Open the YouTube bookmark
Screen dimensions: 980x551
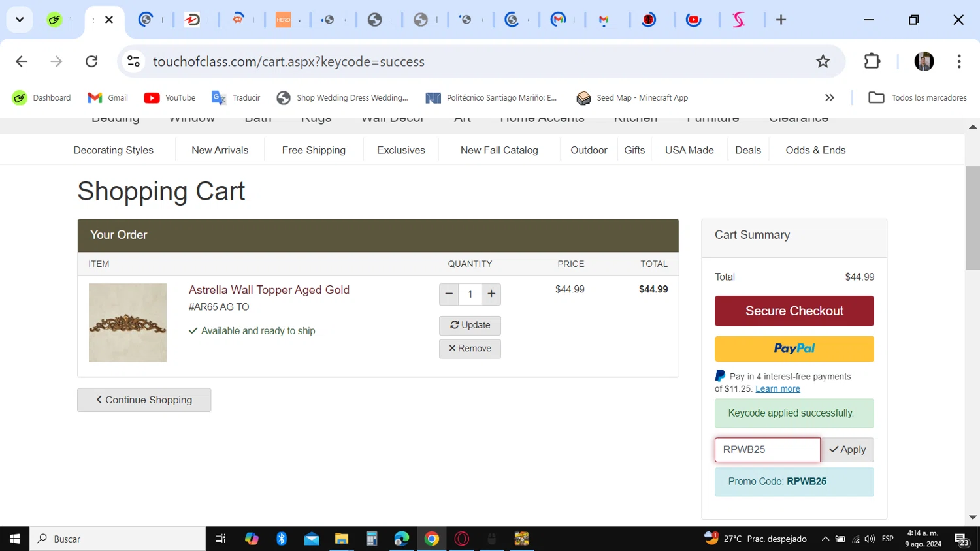(x=170, y=98)
